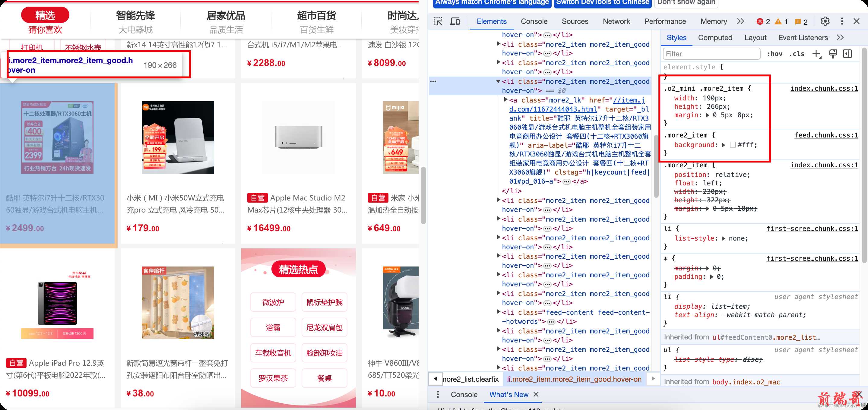Focus the Styles Filter input
Image resolution: width=868 pixels, height=410 pixels.
point(711,54)
